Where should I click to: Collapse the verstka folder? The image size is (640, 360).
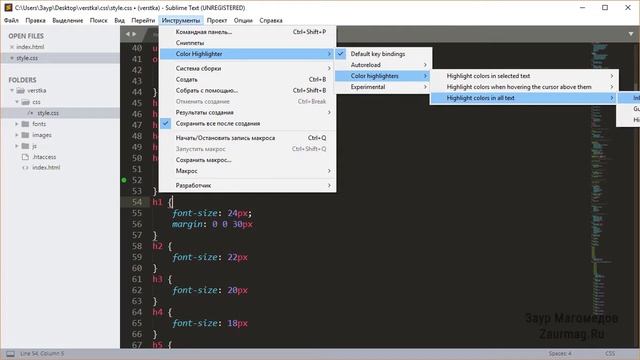tap(12, 91)
